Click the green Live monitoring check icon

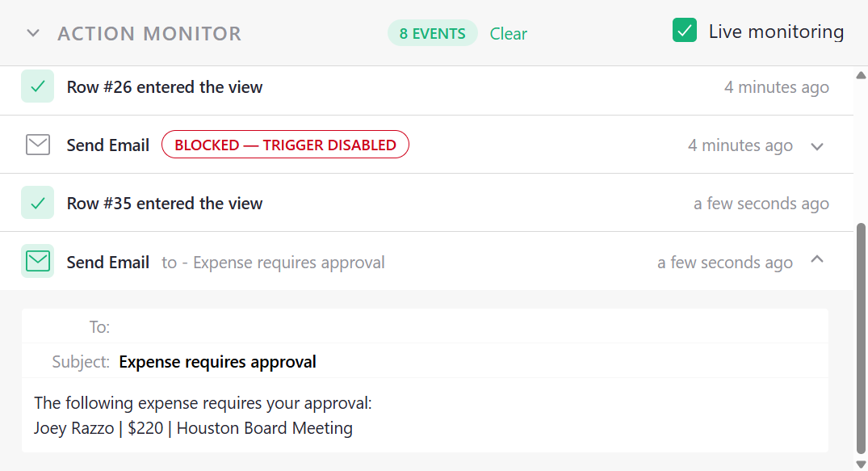click(684, 29)
